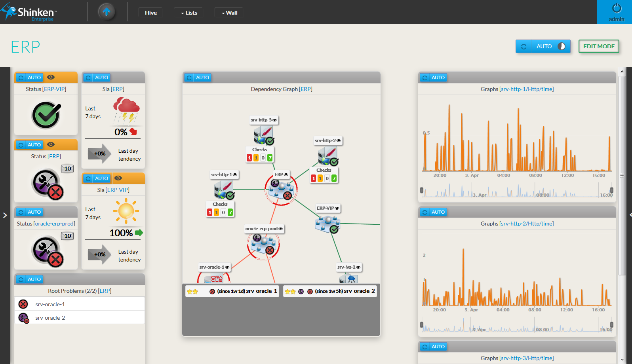Click left handle of srv-http-1 graph range slider
Viewport: 632px width, 364px height.
[422, 190]
